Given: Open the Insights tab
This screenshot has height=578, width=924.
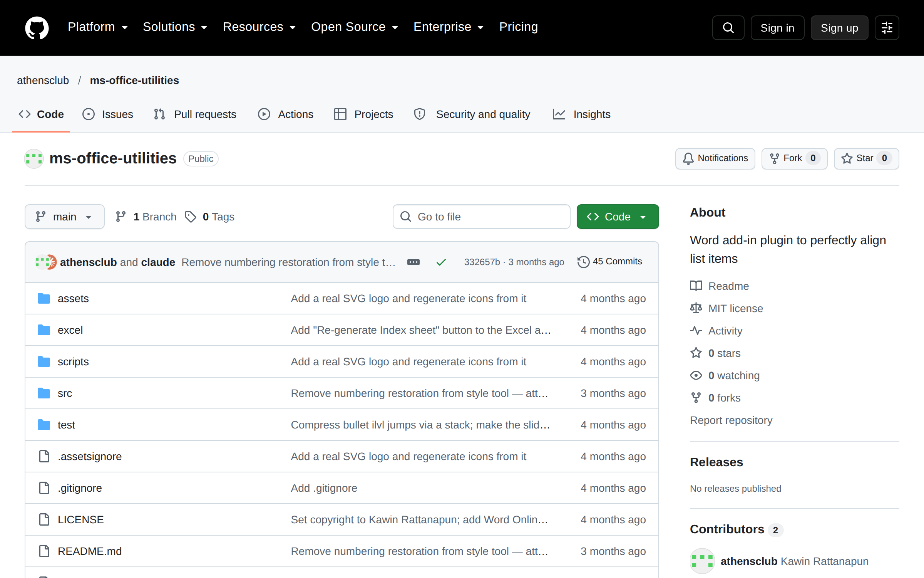Looking at the screenshot, I should pyautogui.click(x=582, y=114).
